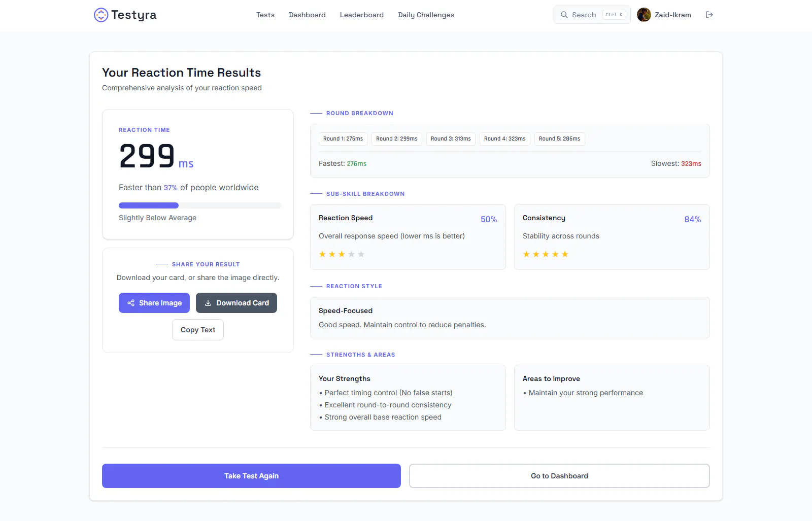Click the Testyra brand name
The width and height of the screenshot is (812, 521).
[x=134, y=15]
